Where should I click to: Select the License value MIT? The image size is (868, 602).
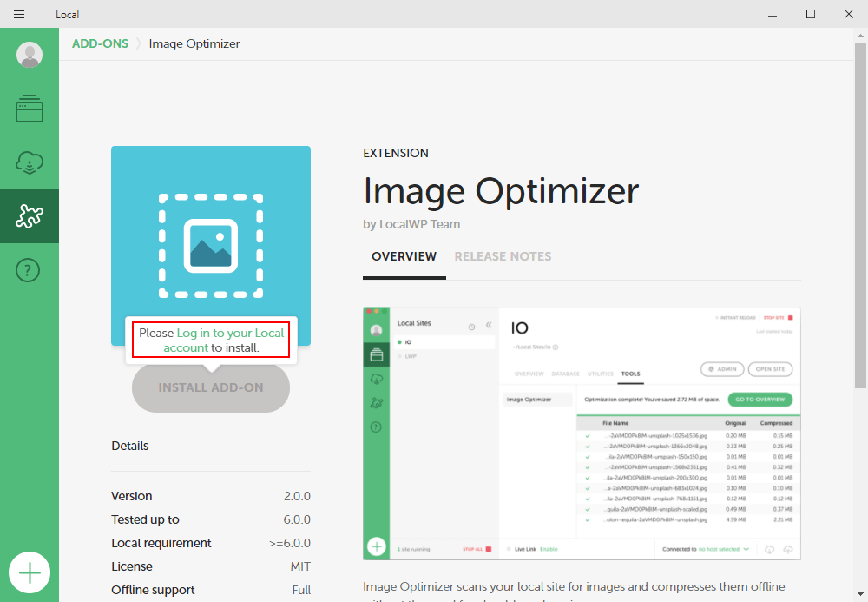click(x=300, y=566)
